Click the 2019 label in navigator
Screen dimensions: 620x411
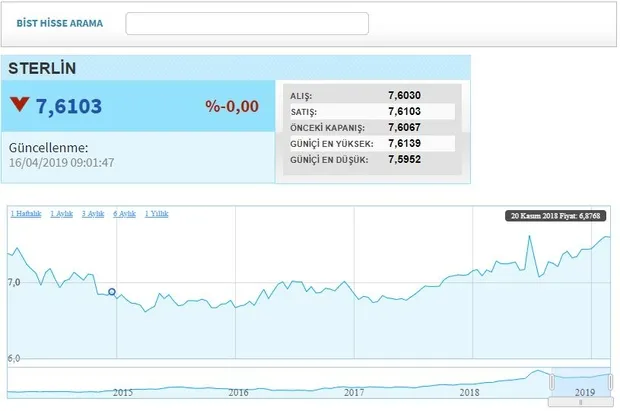coord(585,392)
